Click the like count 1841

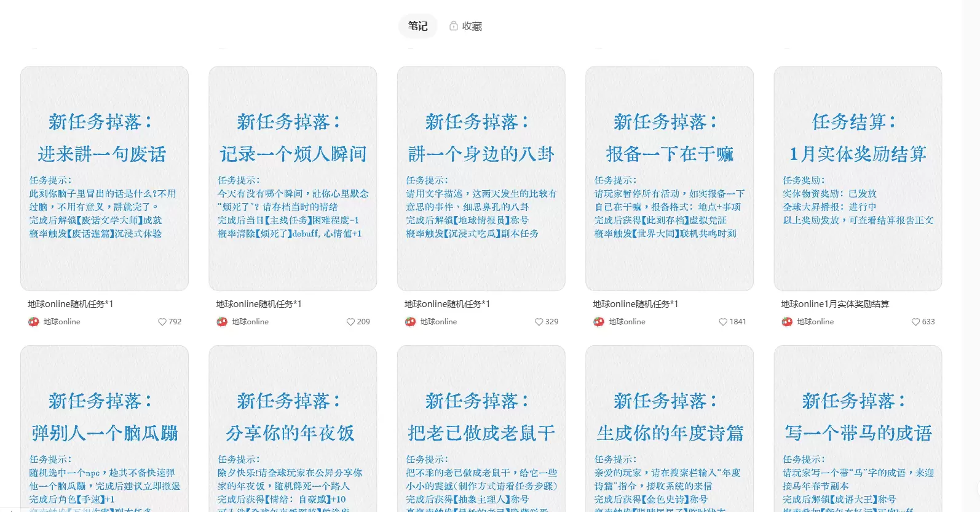tap(738, 322)
